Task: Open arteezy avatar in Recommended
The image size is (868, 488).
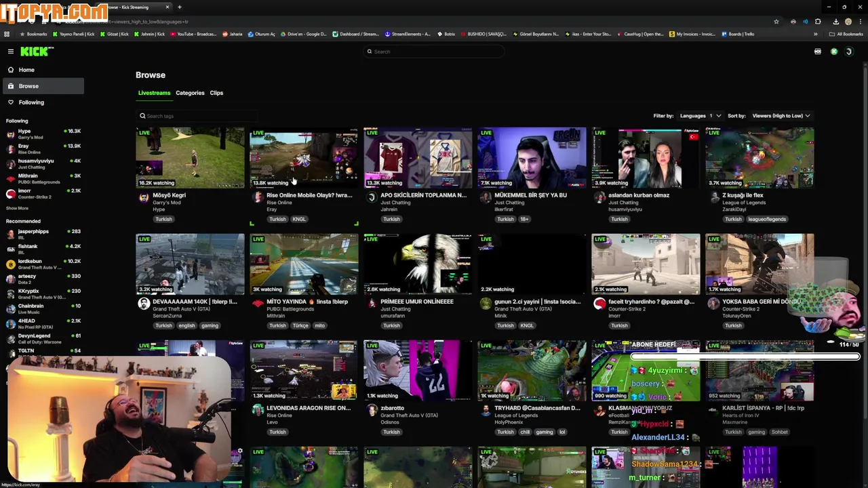Action: click(x=10, y=279)
